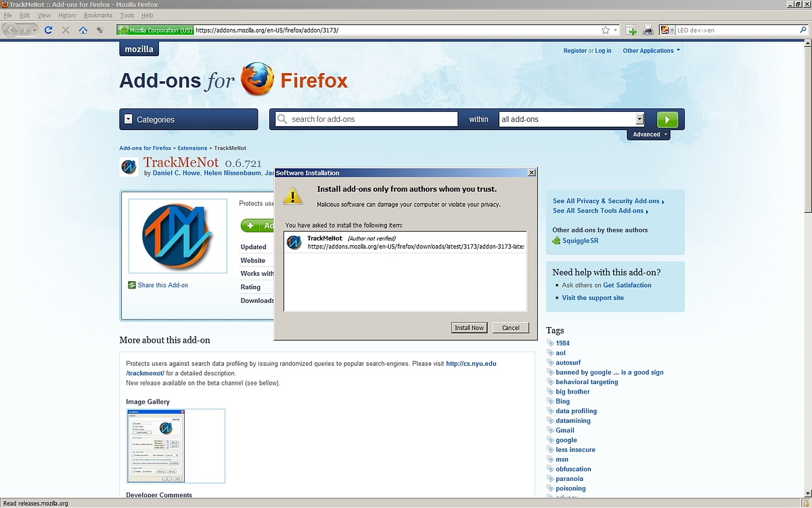Expand the Advanced search options
The height and width of the screenshot is (508, 812).
[x=650, y=134]
